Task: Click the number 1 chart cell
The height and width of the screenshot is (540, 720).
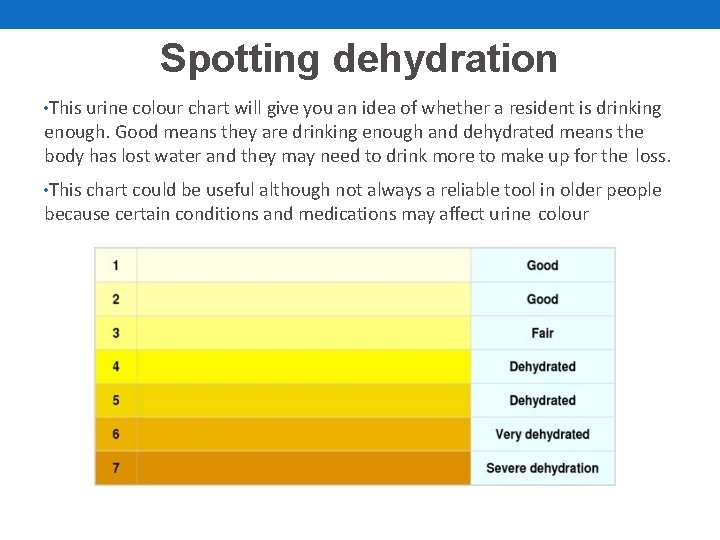Action: (x=116, y=265)
